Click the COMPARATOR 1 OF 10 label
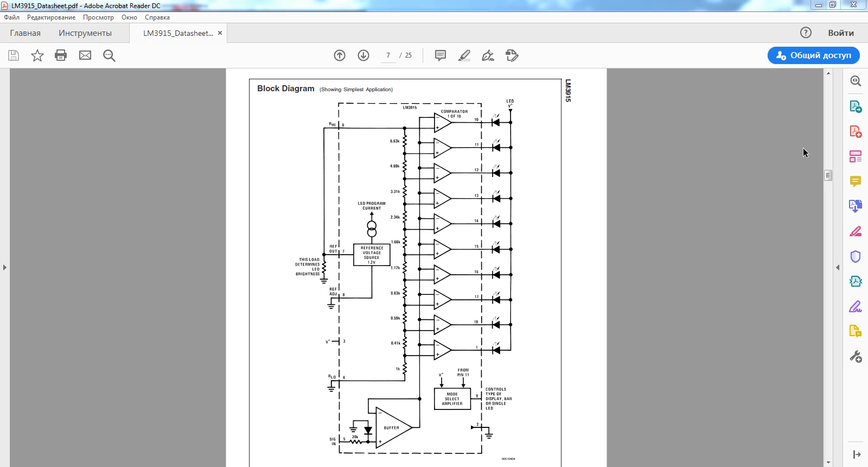The width and height of the screenshot is (868, 467). point(454,114)
